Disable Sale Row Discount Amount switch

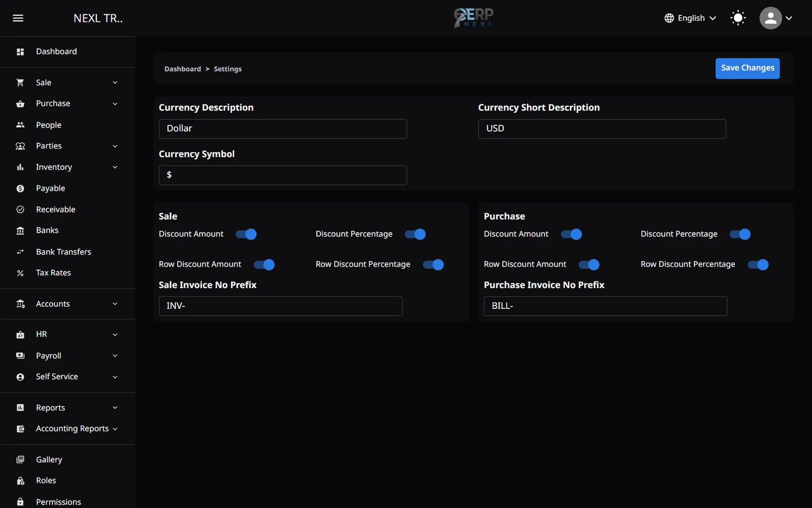264,265
